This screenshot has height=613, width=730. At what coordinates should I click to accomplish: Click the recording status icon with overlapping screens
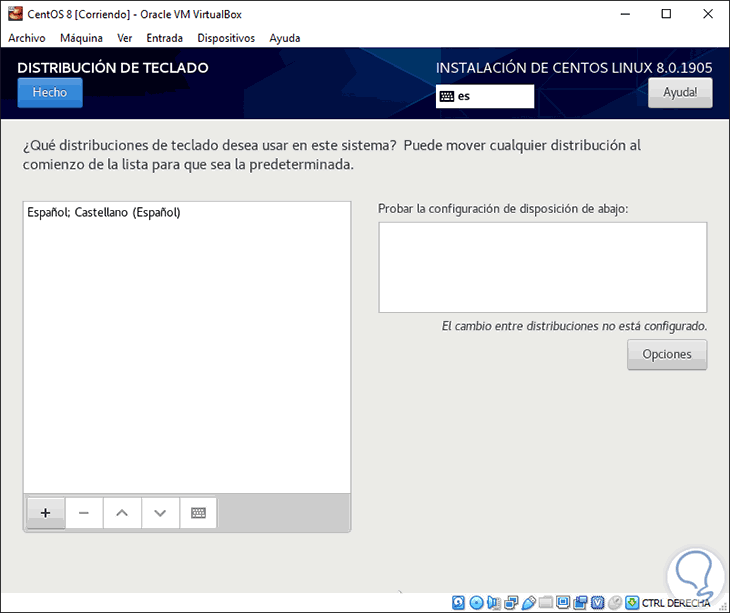580,603
